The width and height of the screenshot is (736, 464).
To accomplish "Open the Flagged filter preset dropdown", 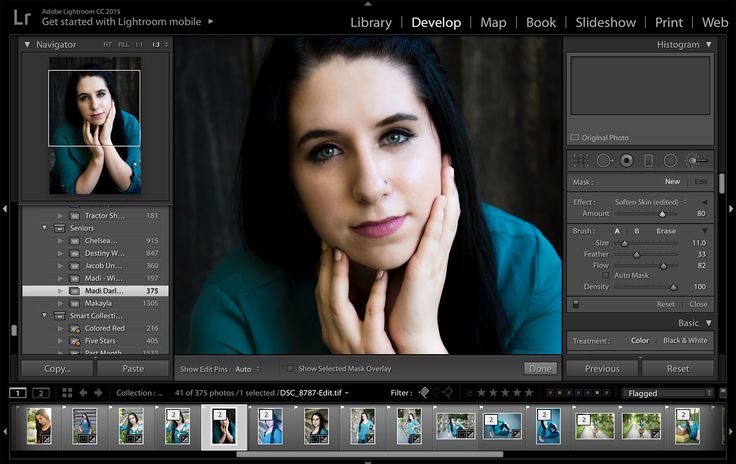I will pos(668,393).
